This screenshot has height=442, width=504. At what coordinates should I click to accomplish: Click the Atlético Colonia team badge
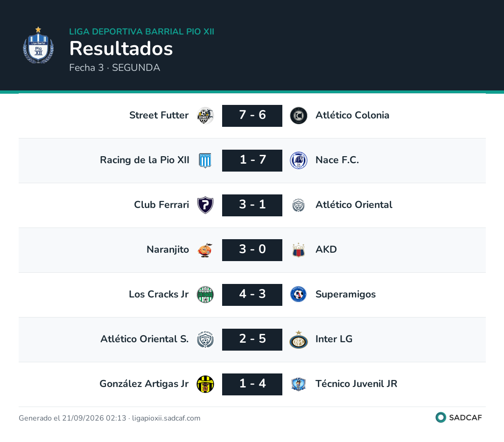(x=299, y=116)
